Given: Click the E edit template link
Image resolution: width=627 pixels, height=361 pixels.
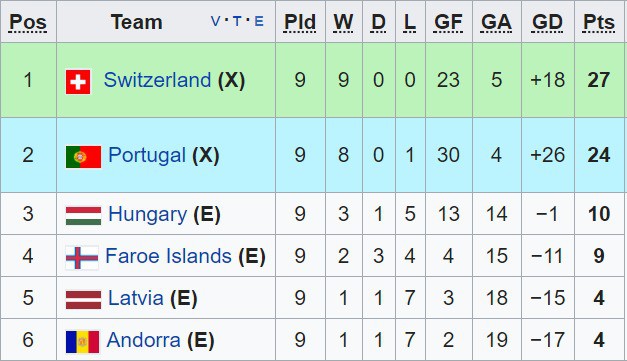Looking at the screenshot, I should point(259,21).
